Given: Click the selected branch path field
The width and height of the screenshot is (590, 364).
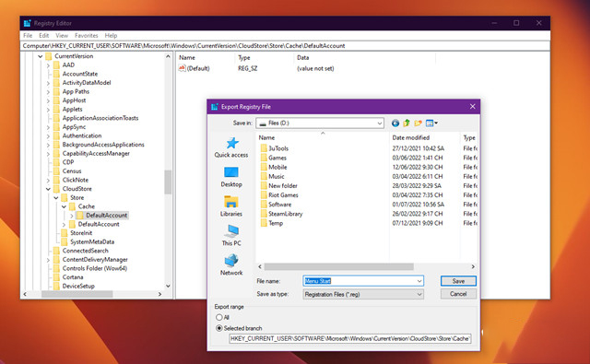Looking at the screenshot, I should (x=350, y=338).
